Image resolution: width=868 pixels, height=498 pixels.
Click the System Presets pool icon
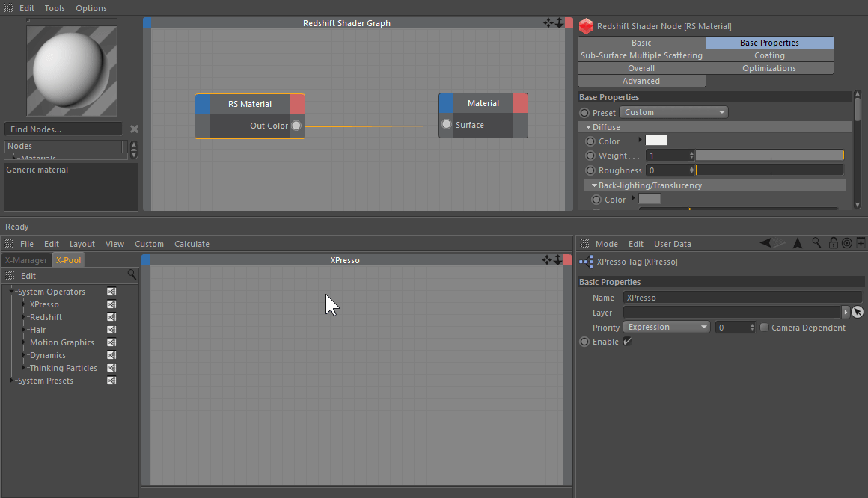coord(111,381)
